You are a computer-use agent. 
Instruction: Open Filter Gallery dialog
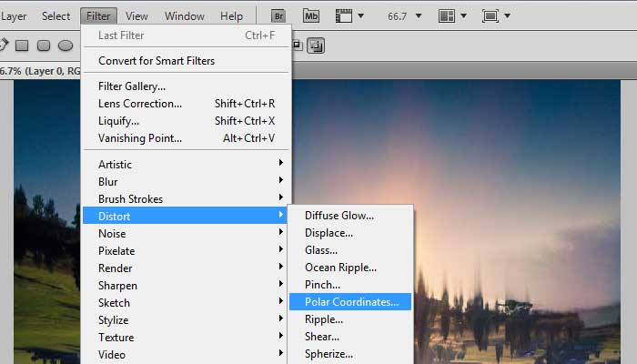pyautogui.click(x=186, y=86)
